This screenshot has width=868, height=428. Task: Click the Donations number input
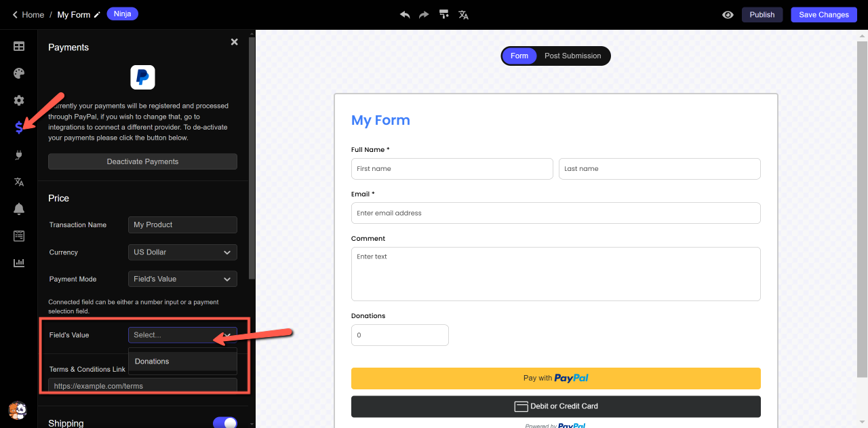[x=400, y=335]
